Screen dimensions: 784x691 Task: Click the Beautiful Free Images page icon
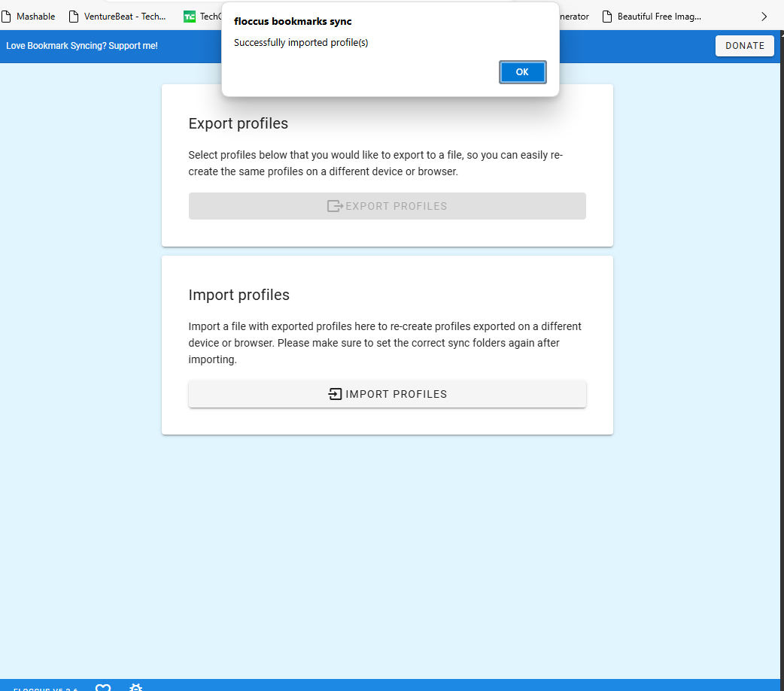click(x=607, y=17)
